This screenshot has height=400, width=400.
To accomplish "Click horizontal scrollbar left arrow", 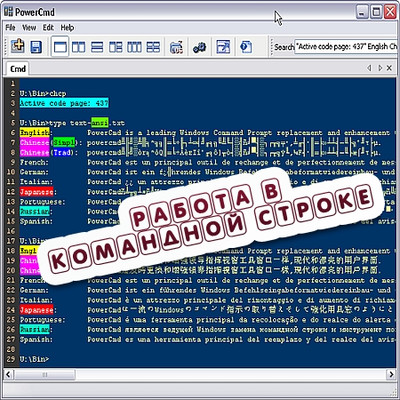I will (x=8, y=374).
